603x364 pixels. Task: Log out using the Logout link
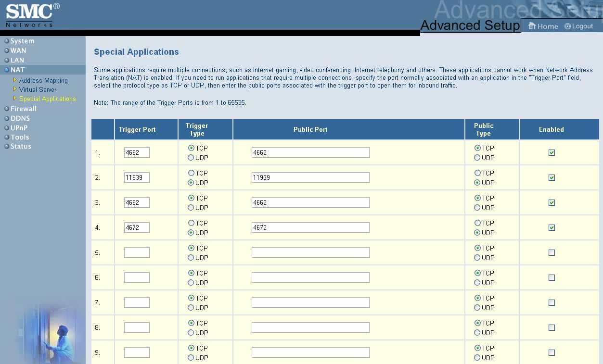579,26
